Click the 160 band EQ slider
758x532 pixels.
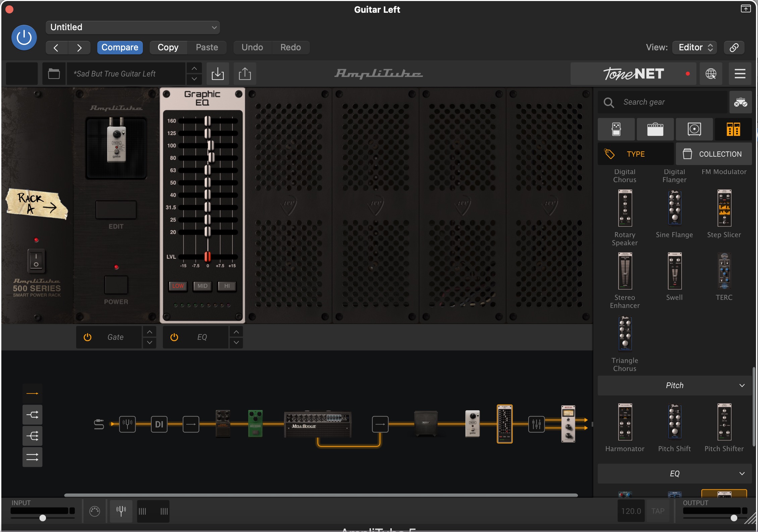pos(208,121)
